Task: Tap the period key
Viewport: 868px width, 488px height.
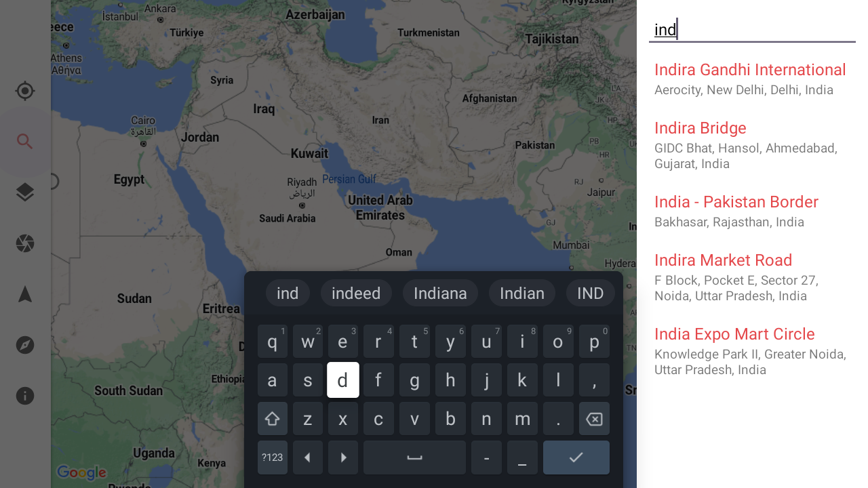Action: click(x=558, y=419)
